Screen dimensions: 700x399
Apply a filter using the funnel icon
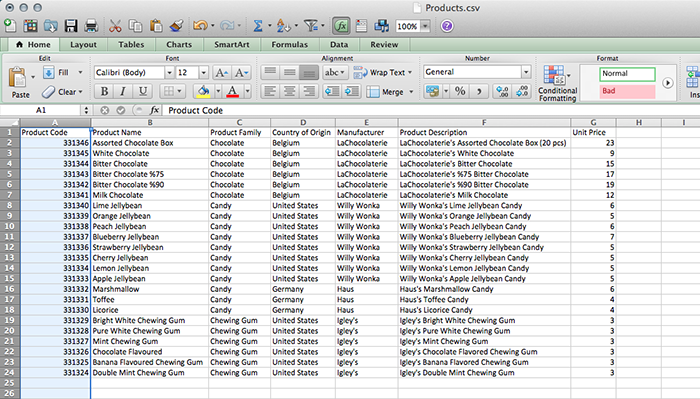(311, 26)
